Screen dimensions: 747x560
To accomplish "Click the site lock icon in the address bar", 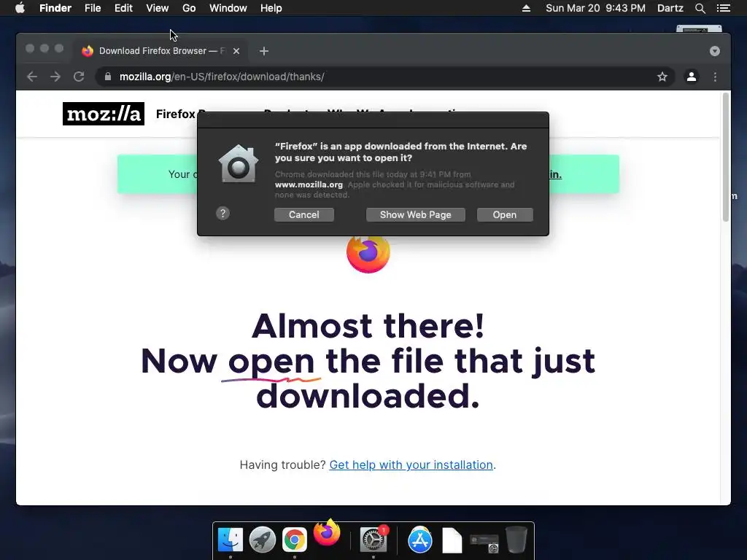I will [x=108, y=77].
